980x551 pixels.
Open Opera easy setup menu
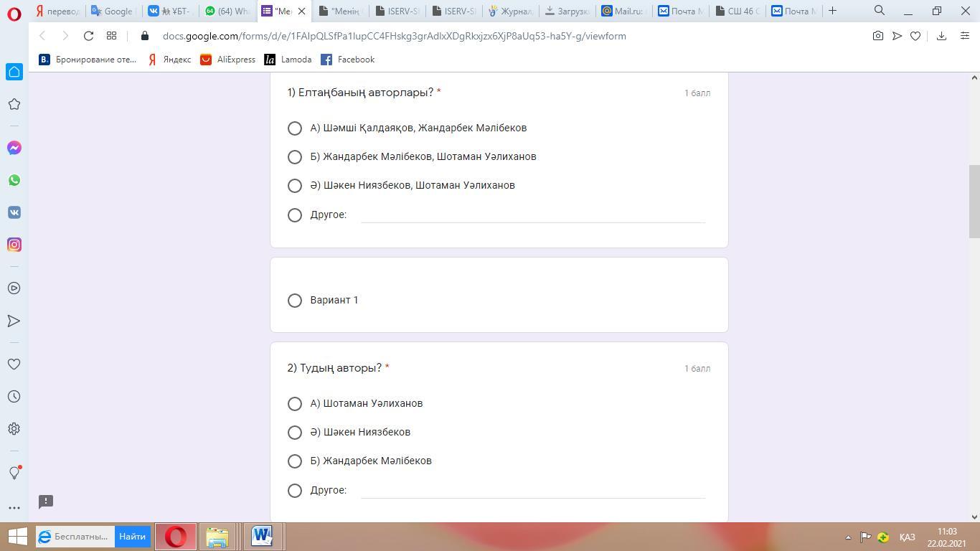pyautogui.click(x=964, y=36)
